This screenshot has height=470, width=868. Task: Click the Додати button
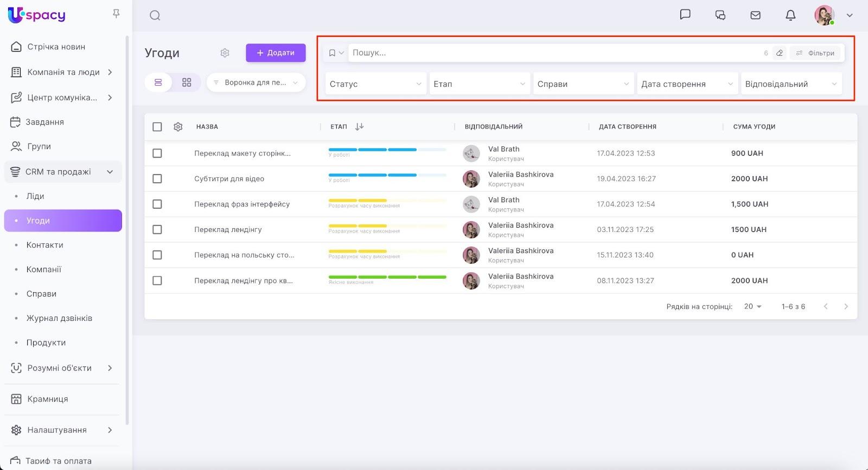tap(276, 53)
